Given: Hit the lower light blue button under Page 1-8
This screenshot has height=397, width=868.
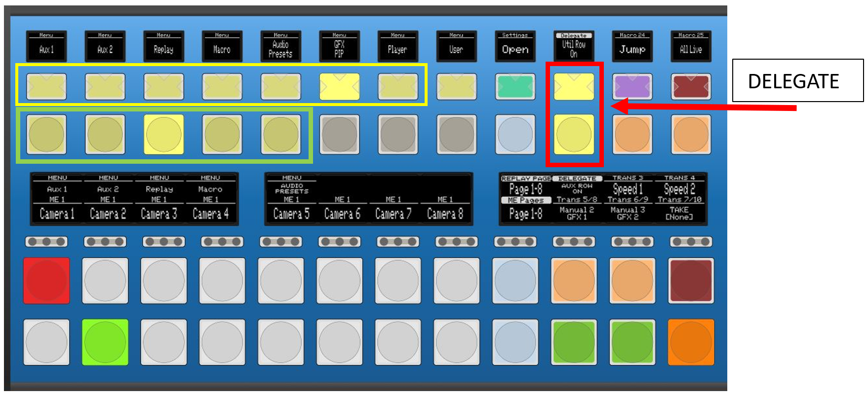Looking at the screenshot, I should [515, 342].
